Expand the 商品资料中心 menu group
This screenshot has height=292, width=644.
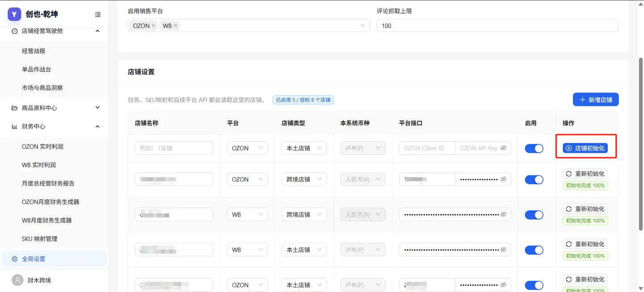coord(97,108)
